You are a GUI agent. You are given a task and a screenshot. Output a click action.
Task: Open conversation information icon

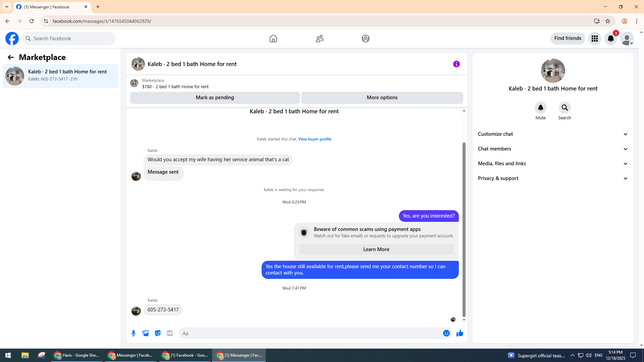coord(457,64)
